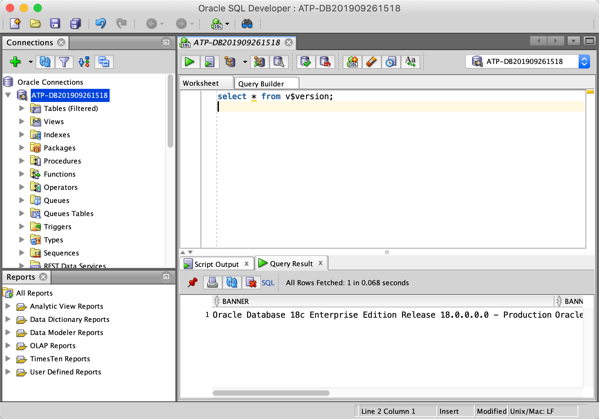Expand the Tables (Filtered) node
This screenshot has width=599, height=419.
pyautogui.click(x=22, y=108)
